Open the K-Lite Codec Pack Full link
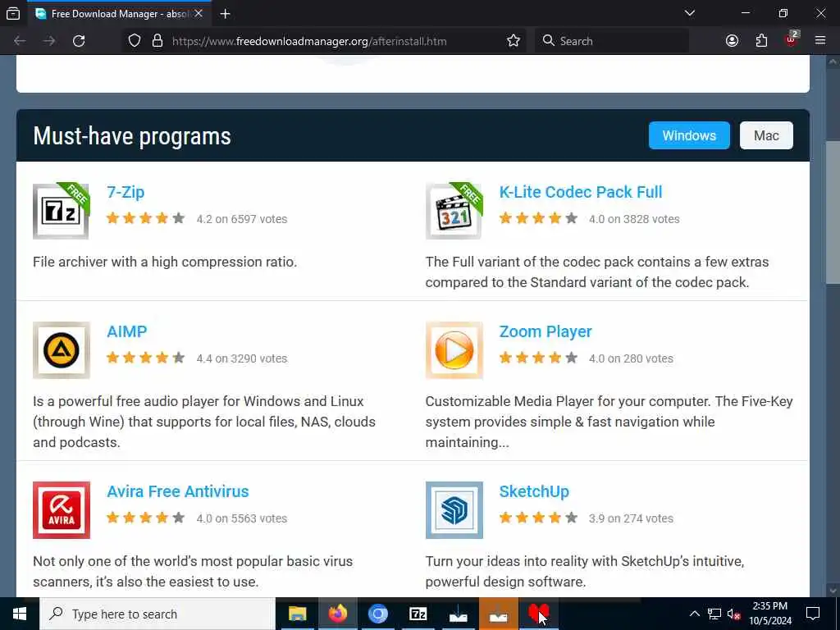Viewport: 840px width, 630px height. pyautogui.click(x=580, y=192)
